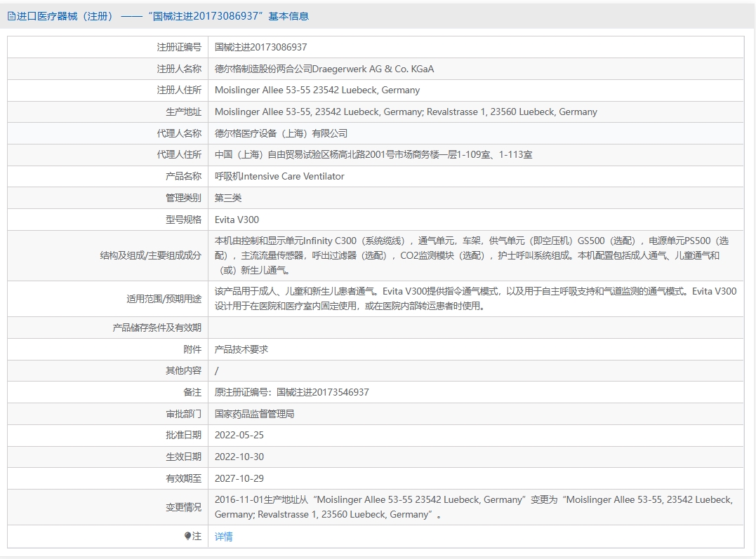This screenshot has width=756, height=559.
Task: Select remark 原注册证编号：国械注进20173546937
Action: (x=292, y=392)
